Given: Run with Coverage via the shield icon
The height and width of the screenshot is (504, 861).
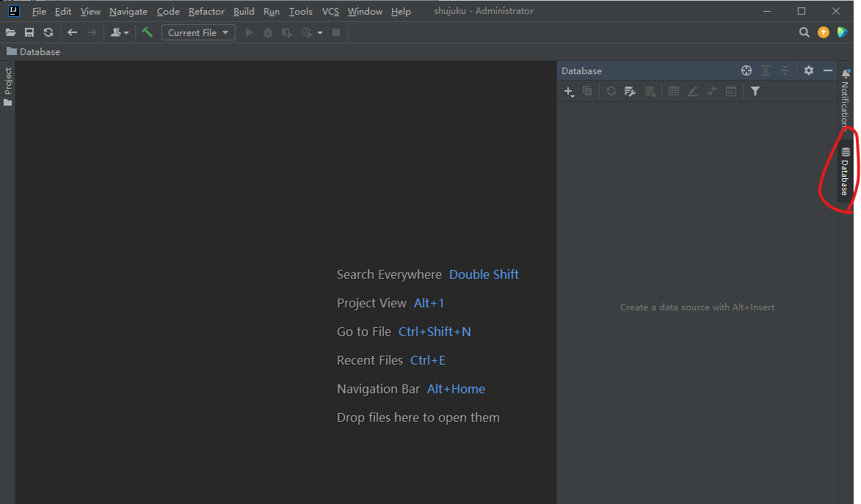Looking at the screenshot, I should pyautogui.click(x=287, y=32).
